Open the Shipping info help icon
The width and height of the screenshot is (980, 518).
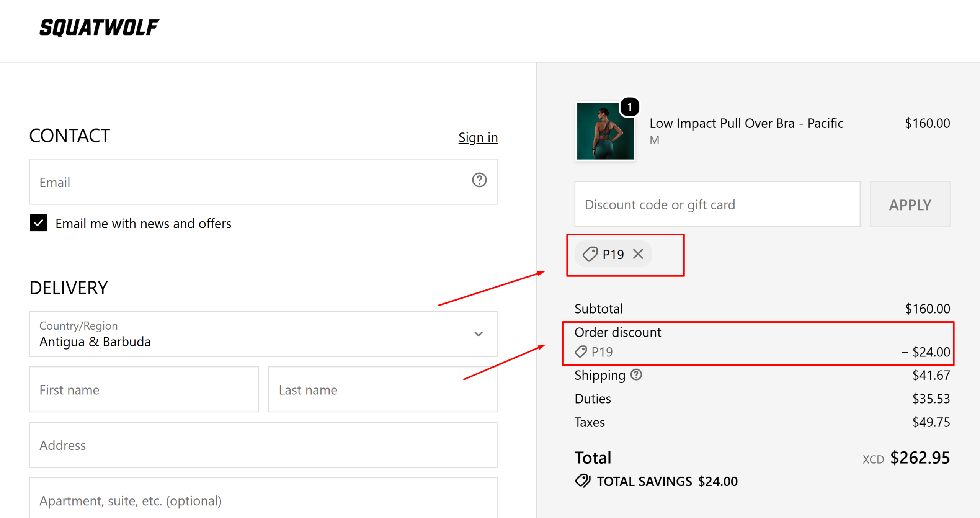636,374
